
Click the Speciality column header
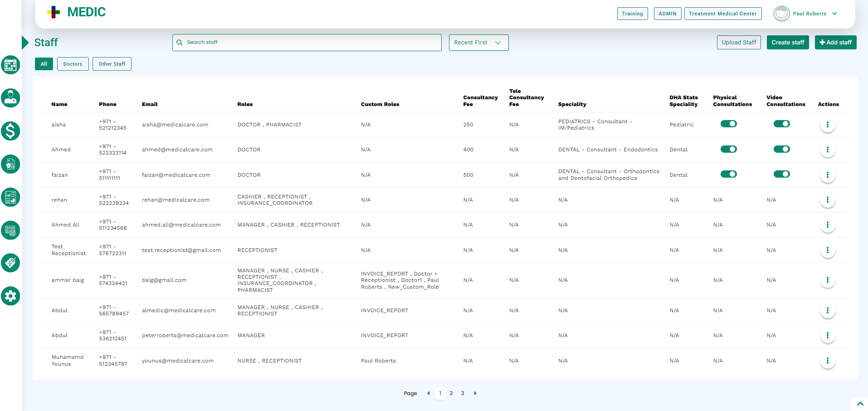(x=572, y=104)
